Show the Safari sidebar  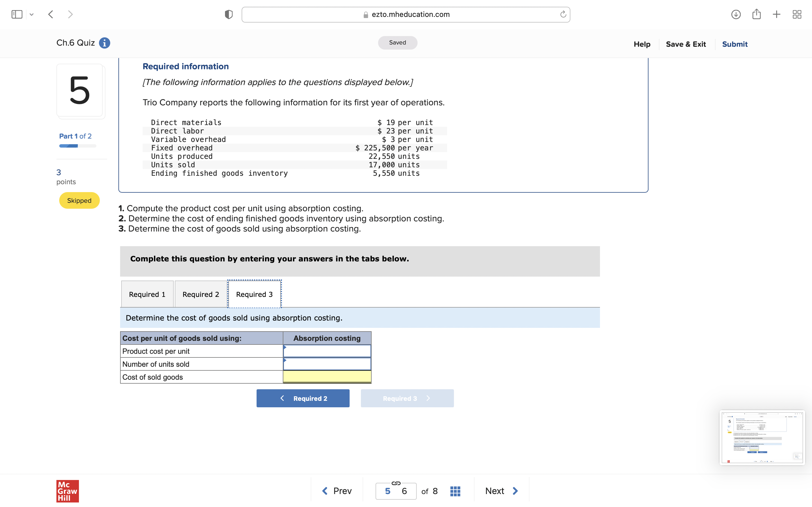point(17,14)
